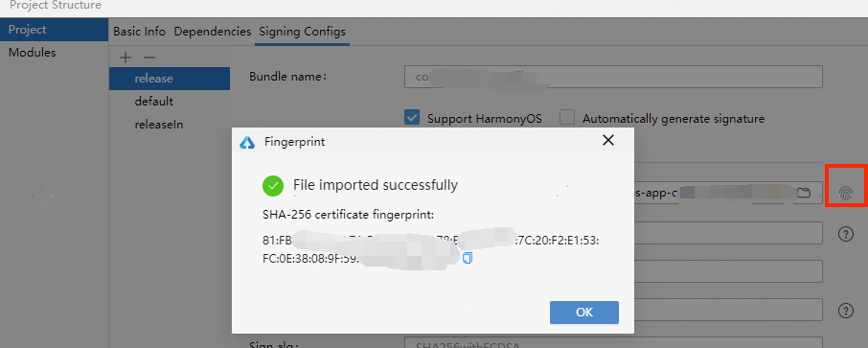The width and height of the screenshot is (868, 348).
Task: Remove the signing config with the minus icon
Action: point(149,58)
